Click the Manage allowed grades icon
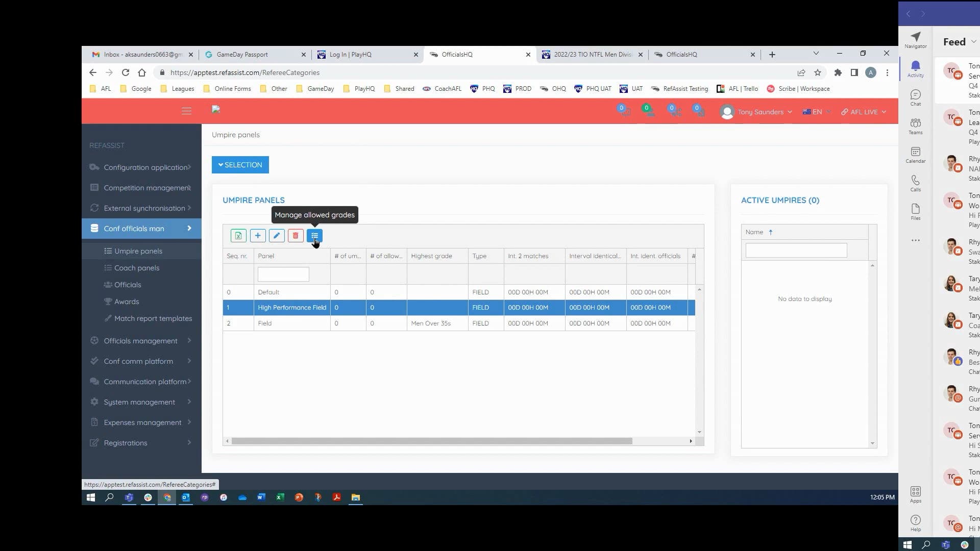 click(314, 236)
